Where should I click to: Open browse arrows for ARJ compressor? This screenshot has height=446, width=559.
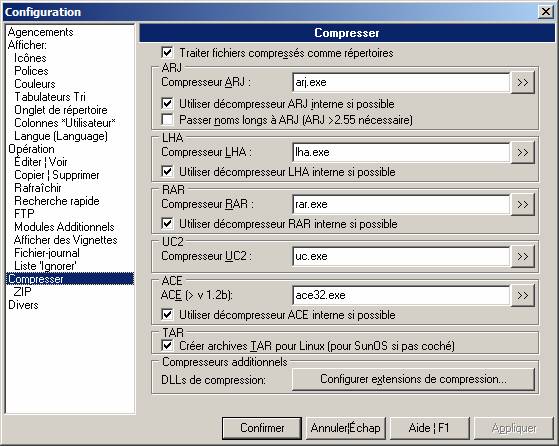coord(522,82)
